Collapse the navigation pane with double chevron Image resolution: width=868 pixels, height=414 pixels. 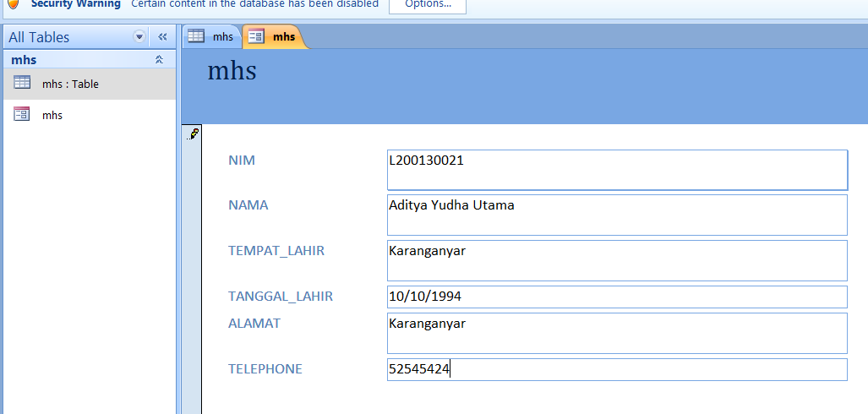coord(162,37)
